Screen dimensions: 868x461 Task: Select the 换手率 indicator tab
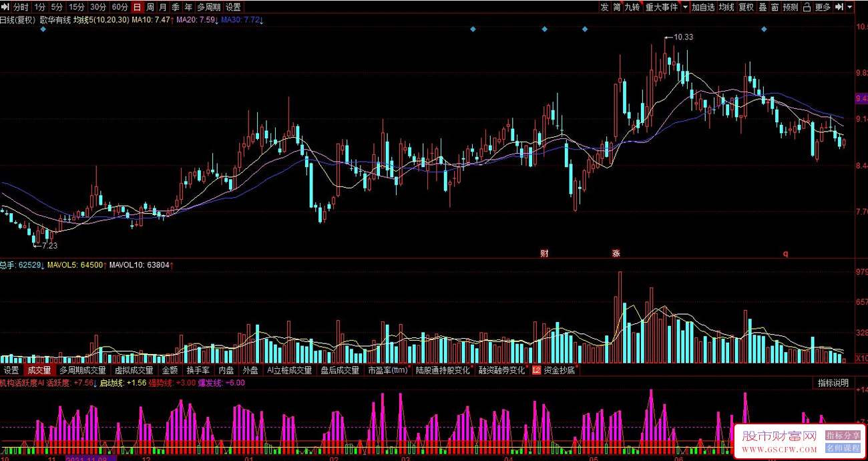click(x=198, y=370)
